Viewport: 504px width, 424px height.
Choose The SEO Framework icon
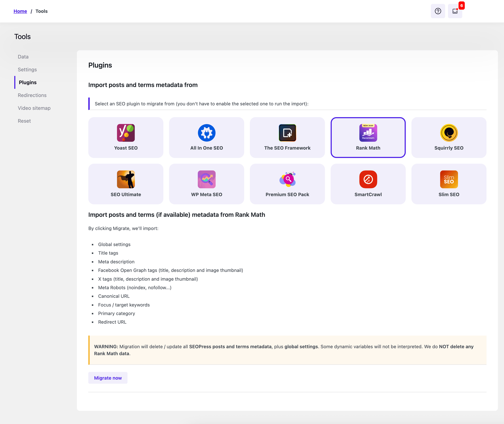[x=287, y=133]
